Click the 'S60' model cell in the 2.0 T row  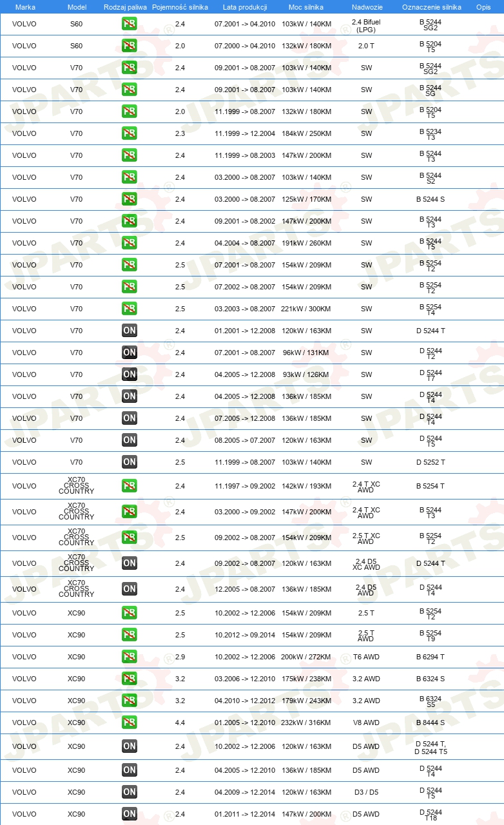pyautogui.click(x=77, y=46)
